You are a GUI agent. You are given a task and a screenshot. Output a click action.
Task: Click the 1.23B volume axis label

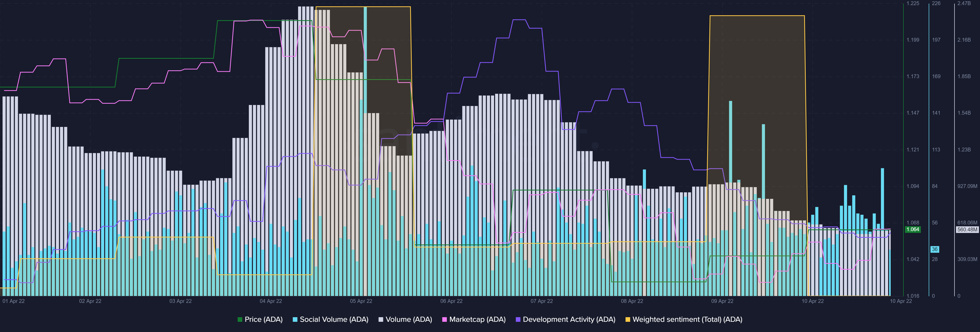tap(964, 150)
